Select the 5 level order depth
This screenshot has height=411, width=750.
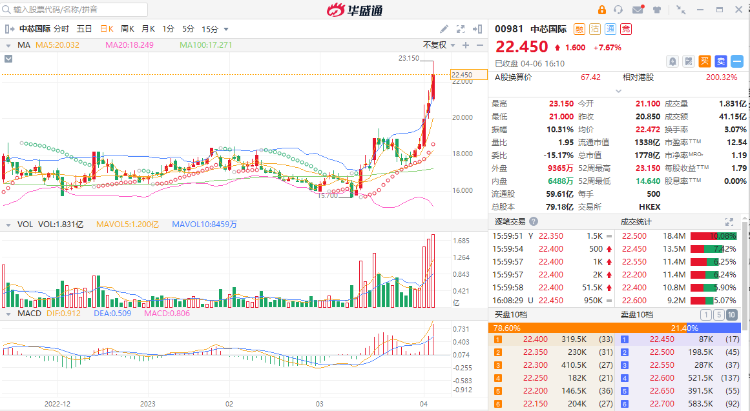(x=718, y=315)
